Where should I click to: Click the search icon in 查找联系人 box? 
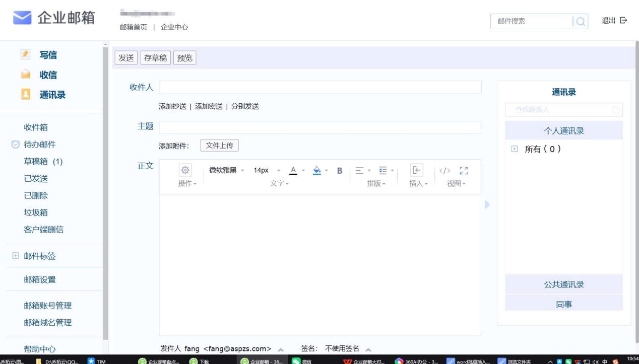click(x=616, y=110)
